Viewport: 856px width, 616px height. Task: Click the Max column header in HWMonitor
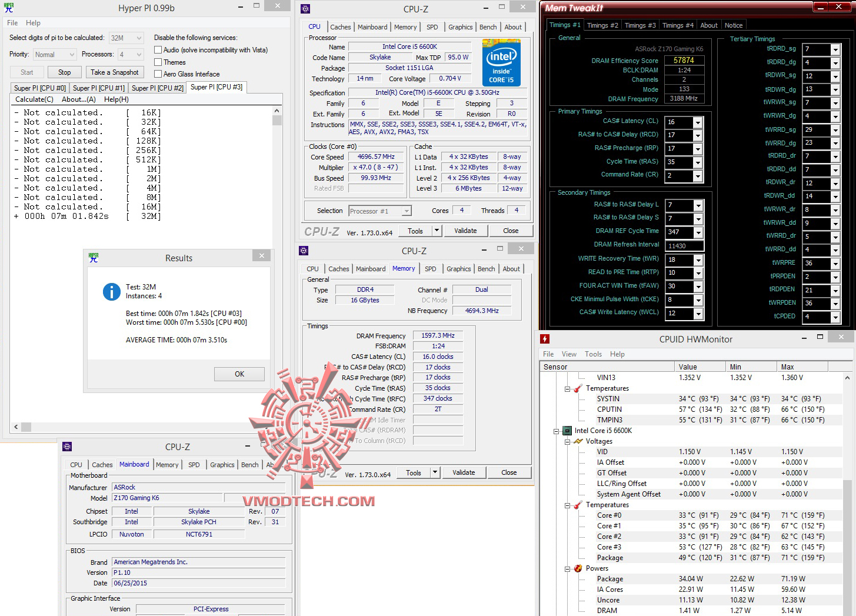tap(802, 367)
